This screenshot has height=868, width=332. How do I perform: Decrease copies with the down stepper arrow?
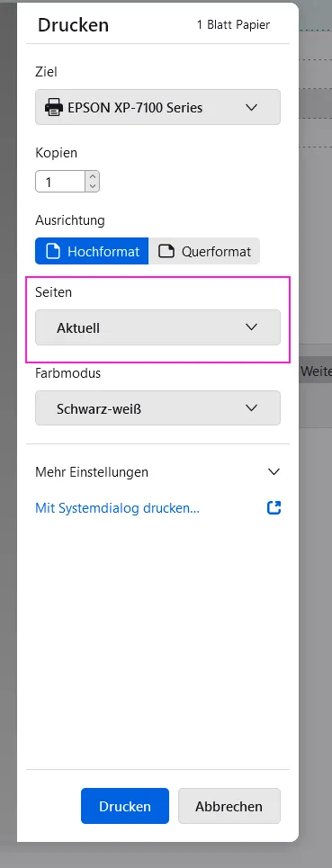(x=93, y=187)
